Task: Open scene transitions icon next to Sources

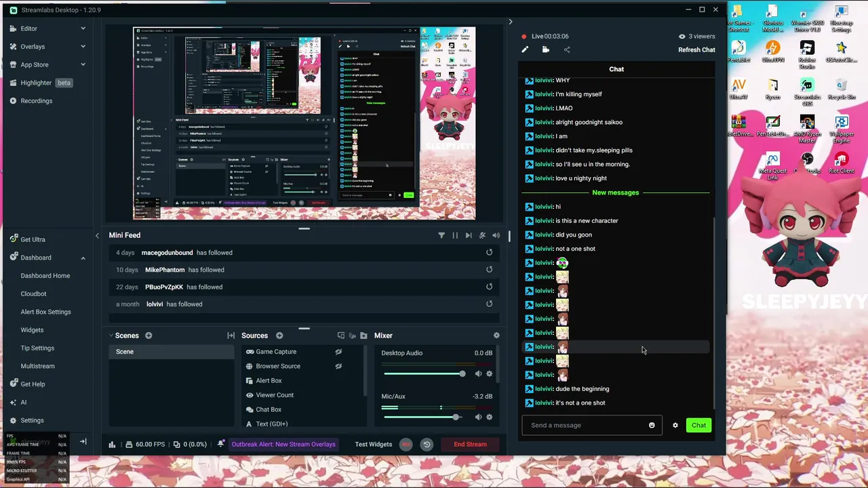Action: pyautogui.click(x=231, y=335)
